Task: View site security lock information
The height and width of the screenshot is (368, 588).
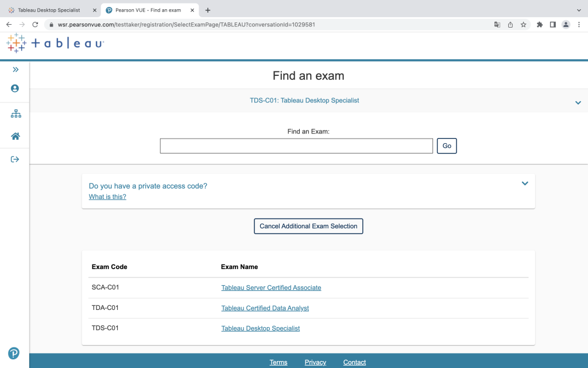Action: pyautogui.click(x=51, y=25)
